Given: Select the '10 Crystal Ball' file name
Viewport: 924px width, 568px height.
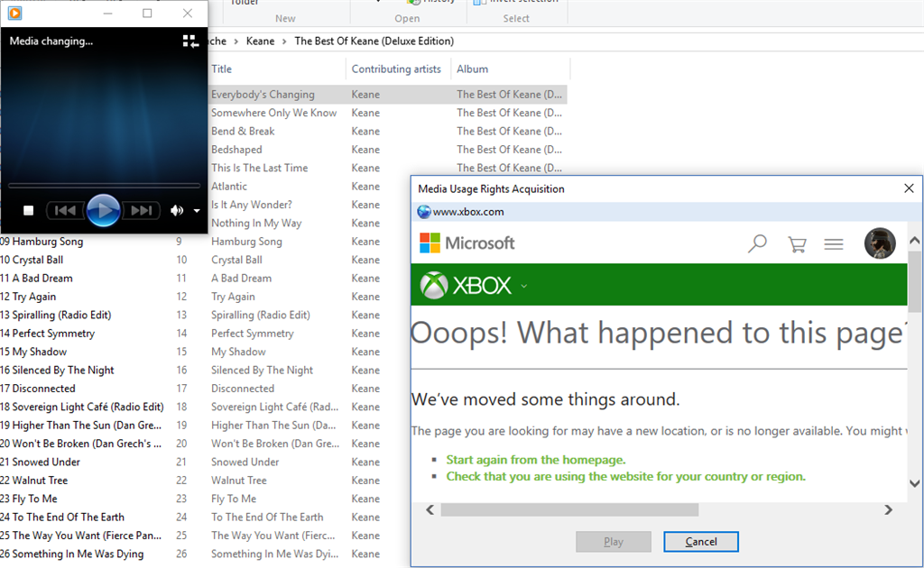Looking at the screenshot, I should [32, 260].
